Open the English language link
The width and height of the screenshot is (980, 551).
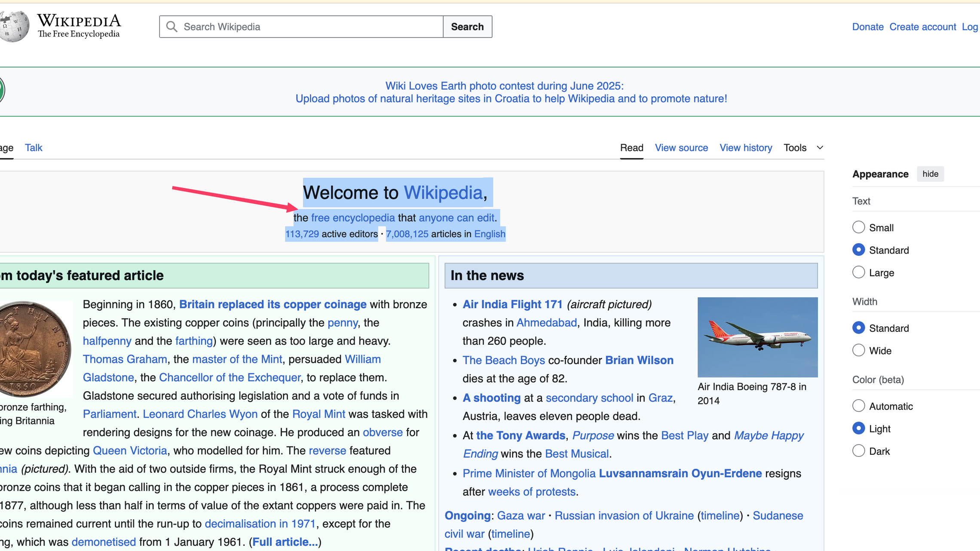click(x=490, y=234)
